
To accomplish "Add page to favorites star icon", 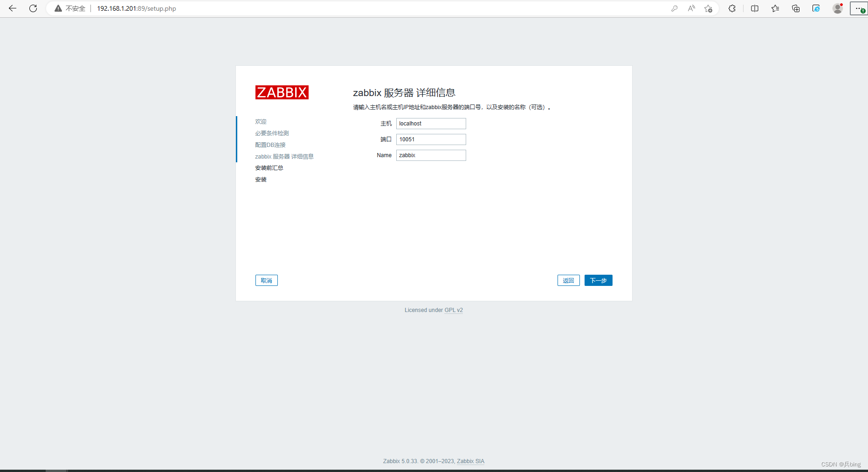I will pos(708,8).
